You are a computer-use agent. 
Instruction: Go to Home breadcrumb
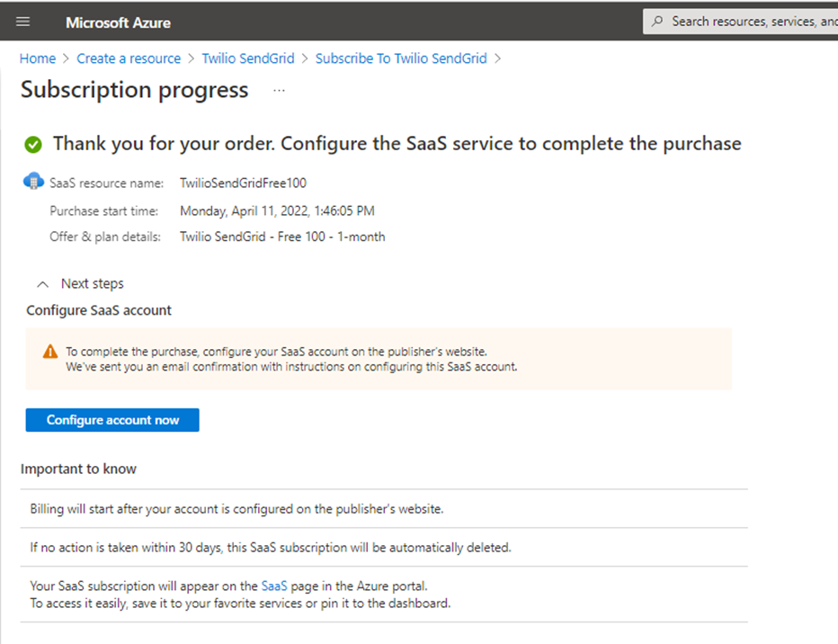pos(38,58)
